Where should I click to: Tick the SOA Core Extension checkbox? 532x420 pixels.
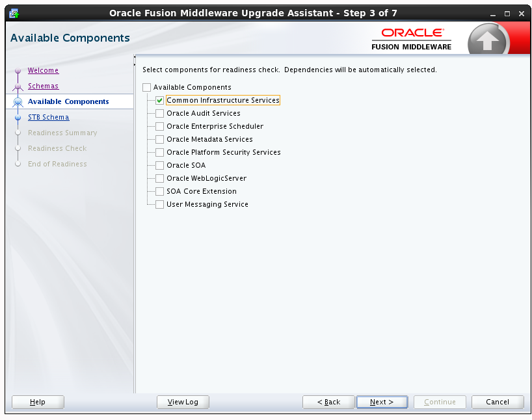pos(159,191)
